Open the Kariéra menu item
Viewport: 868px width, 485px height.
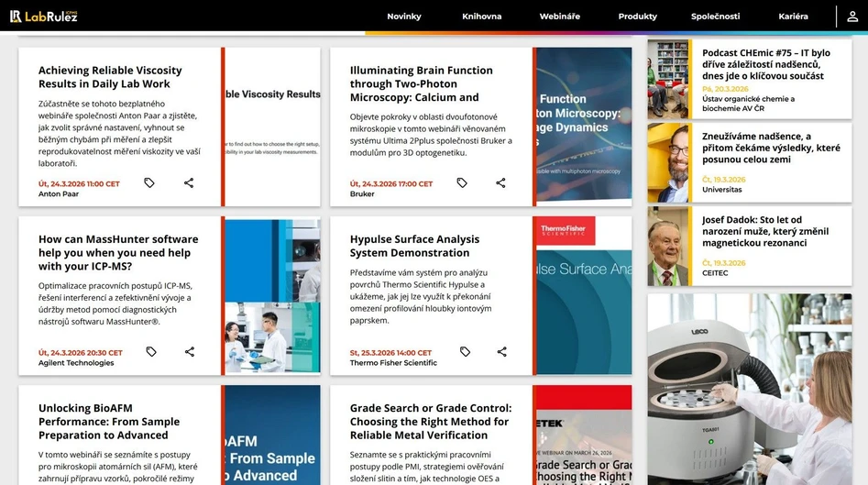click(793, 17)
